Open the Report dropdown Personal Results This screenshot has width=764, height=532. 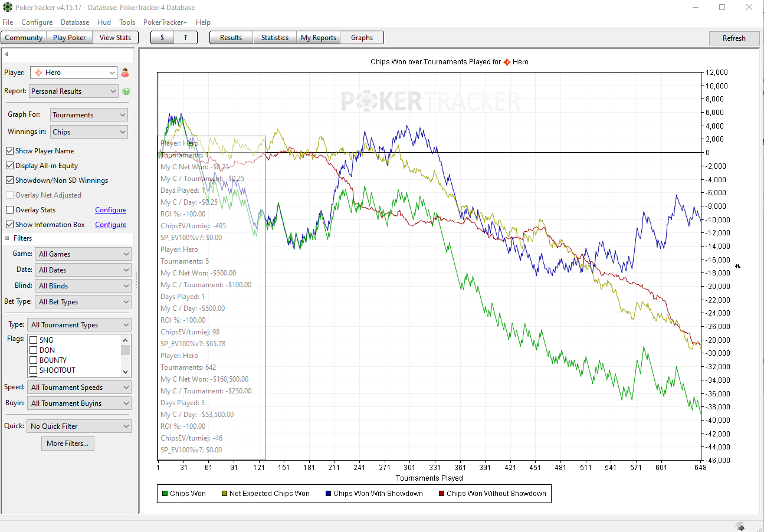[x=74, y=91]
